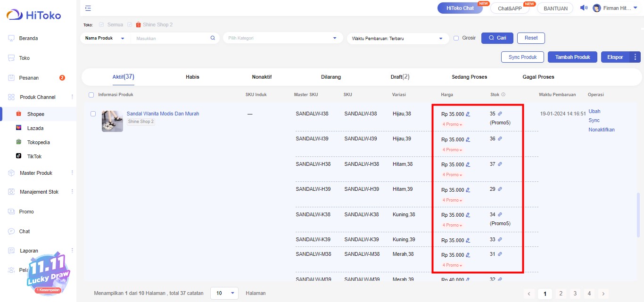
Task: Select the Sandal Wanita Modis product checkbox
Action: click(x=93, y=114)
